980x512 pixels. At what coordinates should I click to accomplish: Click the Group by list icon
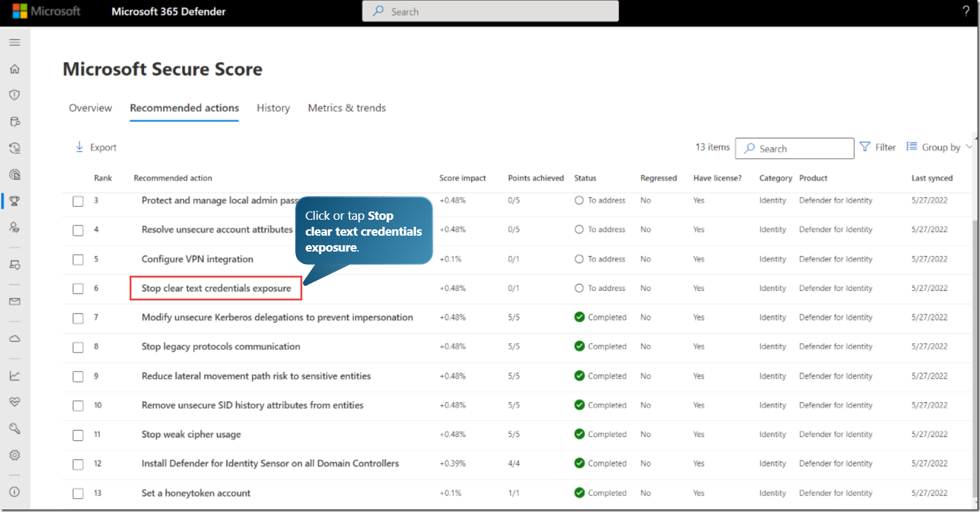(911, 147)
